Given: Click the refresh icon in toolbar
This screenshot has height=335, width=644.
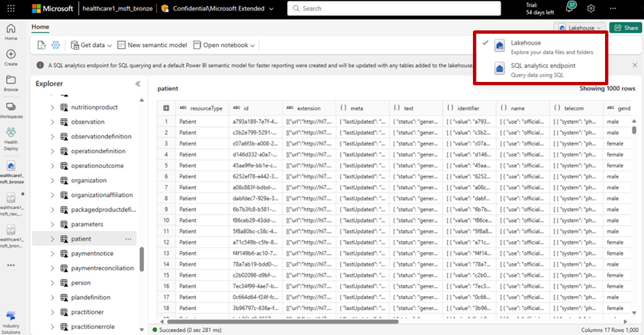Looking at the screenshot, I should pyautogui.click(x=42, y=45).
